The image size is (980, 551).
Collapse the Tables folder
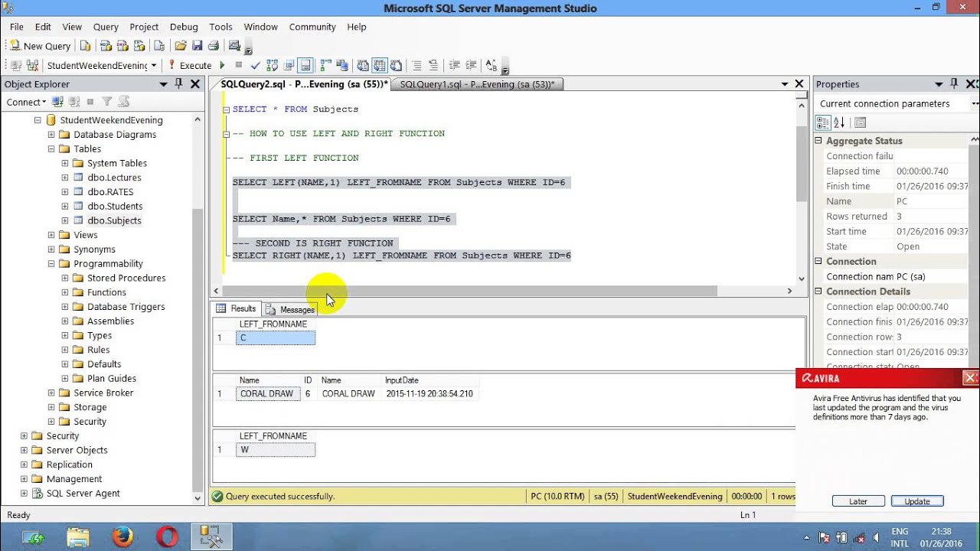click(51, 149)
